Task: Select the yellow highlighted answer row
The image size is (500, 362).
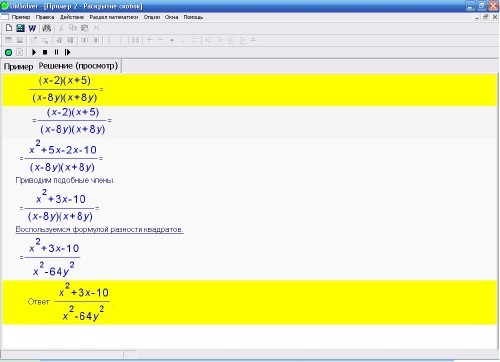Action: click(249, 302)
